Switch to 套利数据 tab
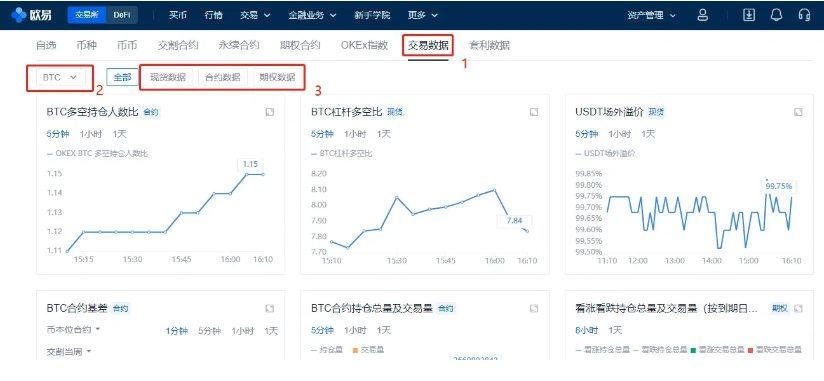Viewport: 824px width, 381px height. click(489, 45)
